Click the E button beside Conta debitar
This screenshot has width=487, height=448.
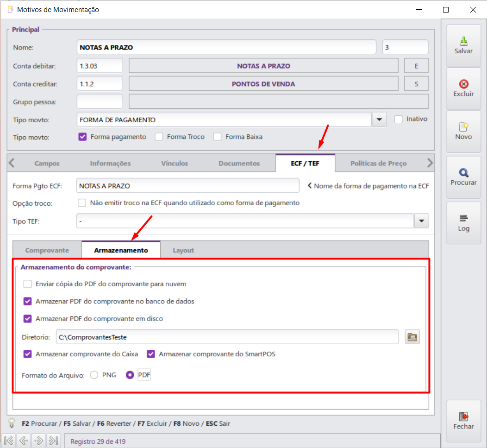coord(416,66)
